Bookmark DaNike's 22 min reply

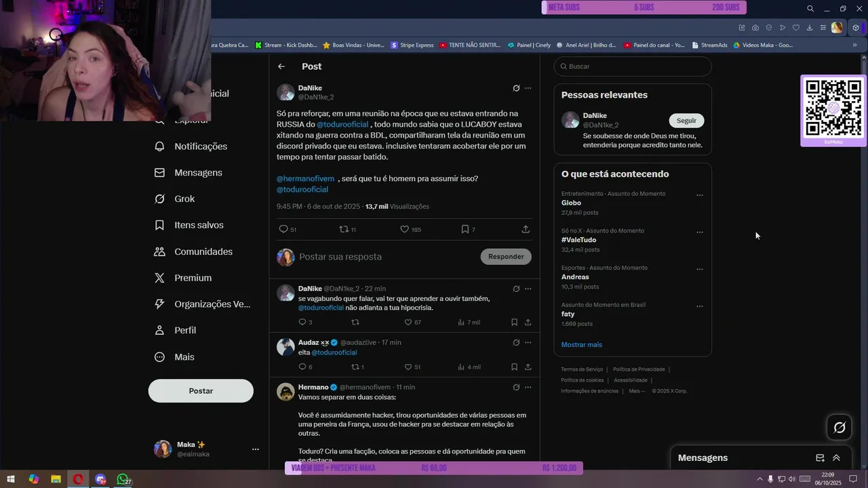[x=514, y=322]
